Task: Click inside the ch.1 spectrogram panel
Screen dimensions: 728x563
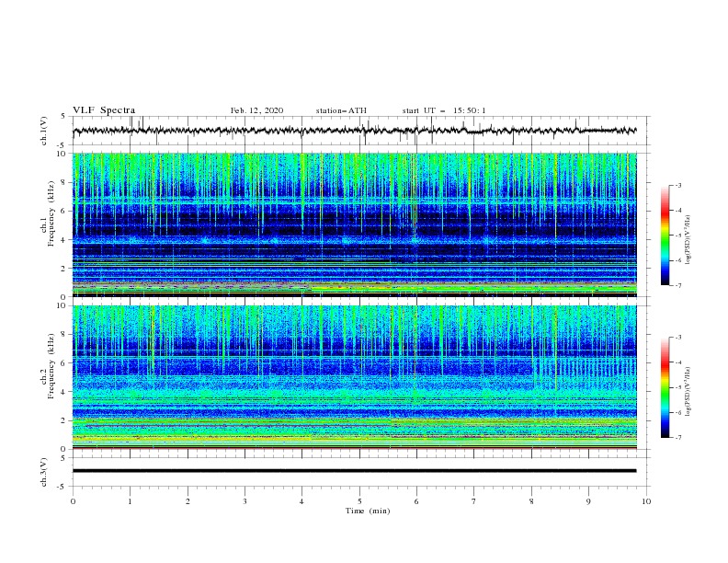Action: coord(355,224)
